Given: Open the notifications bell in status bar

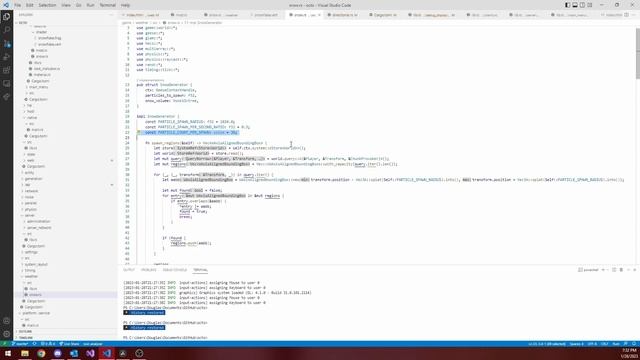Looking at the screenshot, I should point(634,344).
